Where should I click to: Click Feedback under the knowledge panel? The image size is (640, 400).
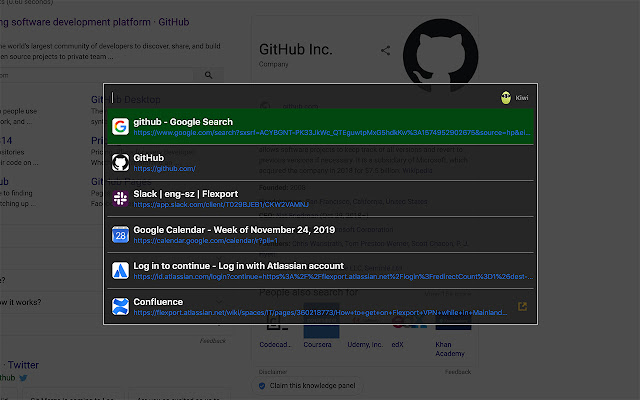(x=458, y=372)
